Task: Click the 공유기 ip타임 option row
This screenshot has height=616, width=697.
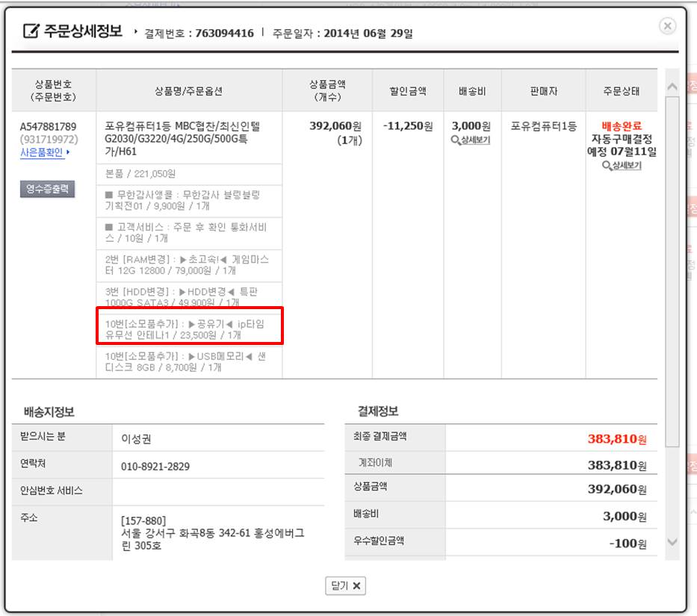Action: [x=189, y=326]
